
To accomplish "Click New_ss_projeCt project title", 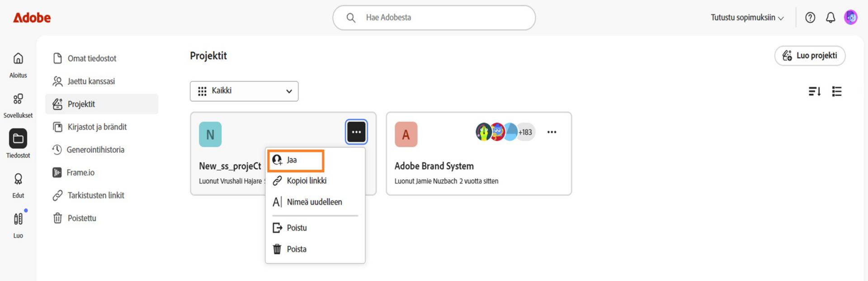I will pyautogui.click(x=230, y=166).
